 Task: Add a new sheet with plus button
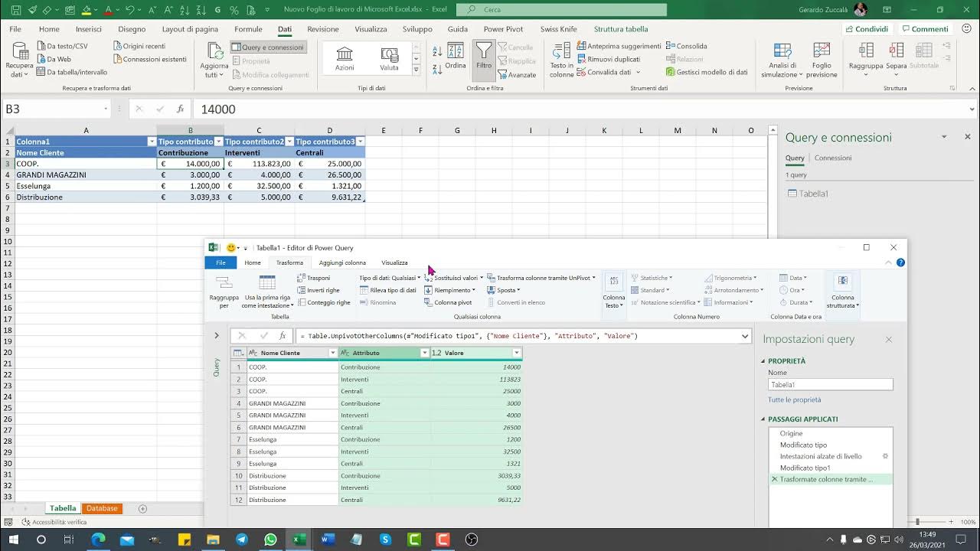coord(142,508)
